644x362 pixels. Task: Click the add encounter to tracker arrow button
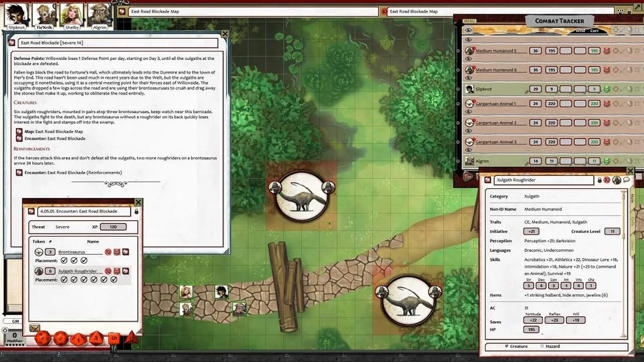tap(34, 328)
